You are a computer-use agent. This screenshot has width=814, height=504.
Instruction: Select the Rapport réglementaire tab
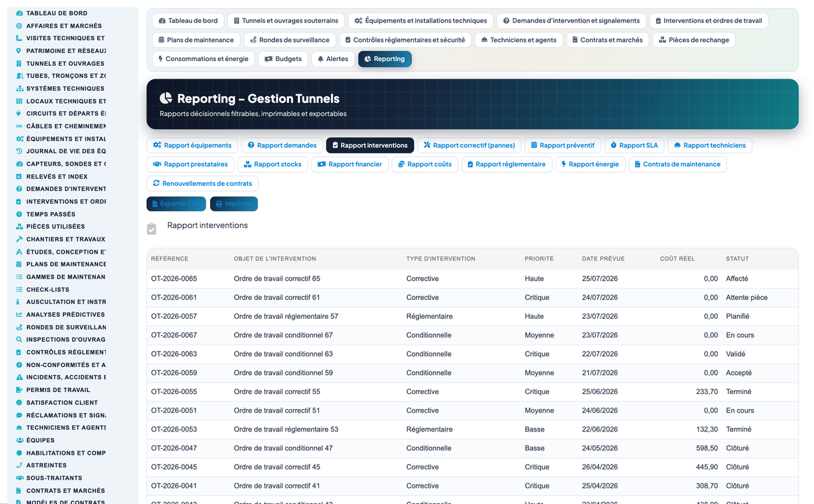[x=506, y=164]
